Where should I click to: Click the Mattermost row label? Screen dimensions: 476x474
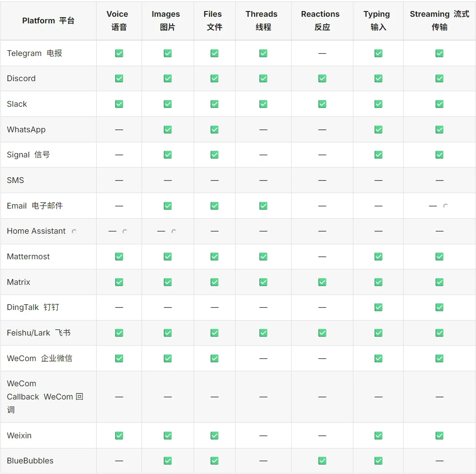point(28,257)
